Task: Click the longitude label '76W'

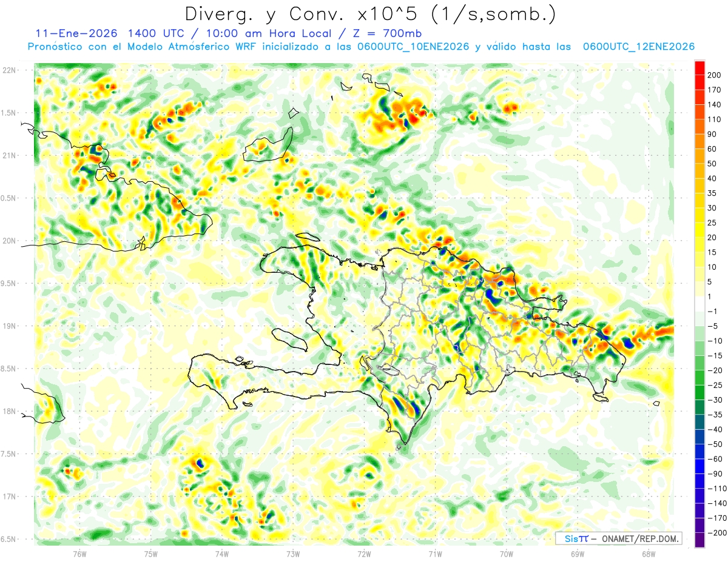Action: pos(79,554)
